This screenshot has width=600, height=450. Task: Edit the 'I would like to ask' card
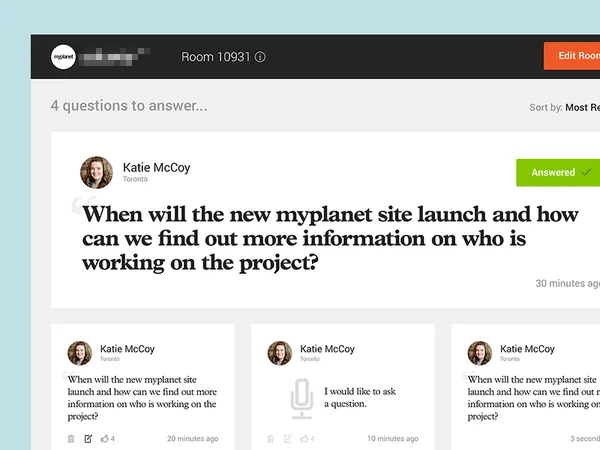[288, 439]
